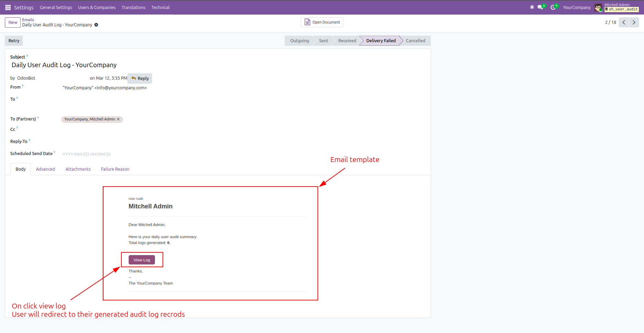Go to the next email record
The image size is (644, 333).
[634, 22]
